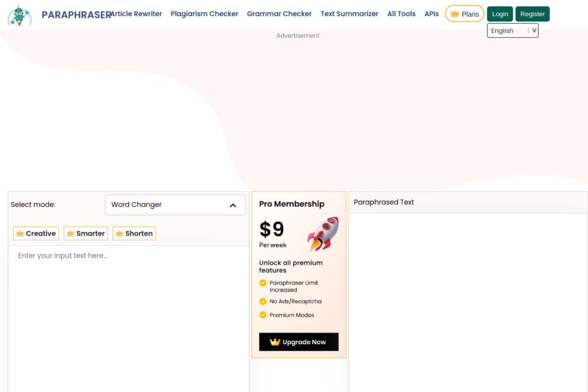Viewport: 588px width, 392px height.
Task: Click the Select mode label
Action: tap(33, 205)
